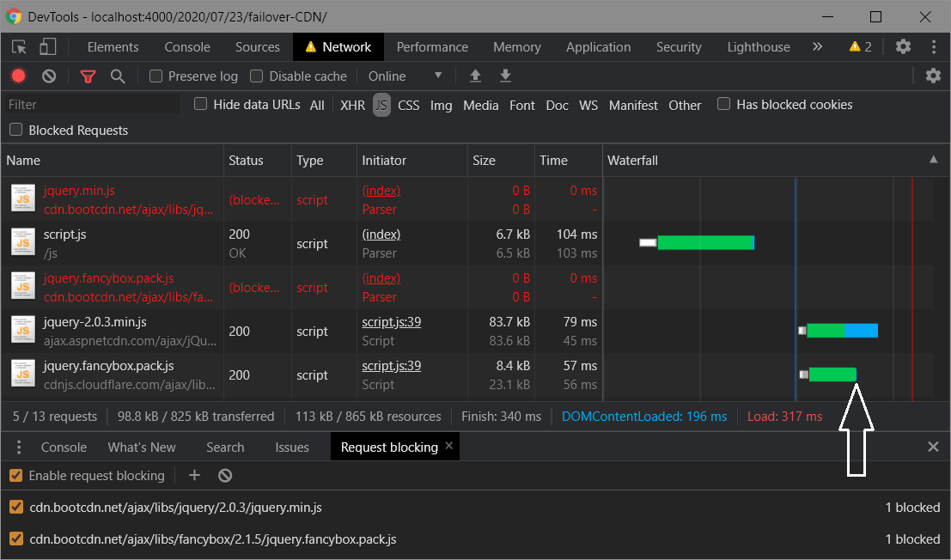Click the warnings count badge
951x560 pixels.
tap(861, 46)
